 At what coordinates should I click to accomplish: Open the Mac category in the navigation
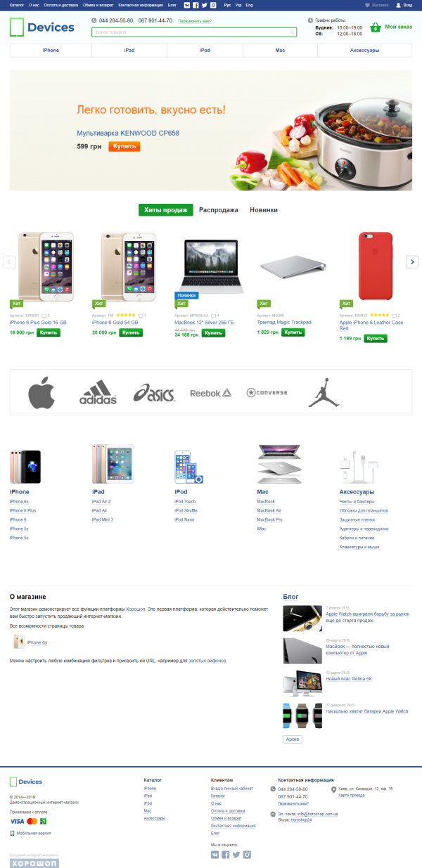(280, 51)
